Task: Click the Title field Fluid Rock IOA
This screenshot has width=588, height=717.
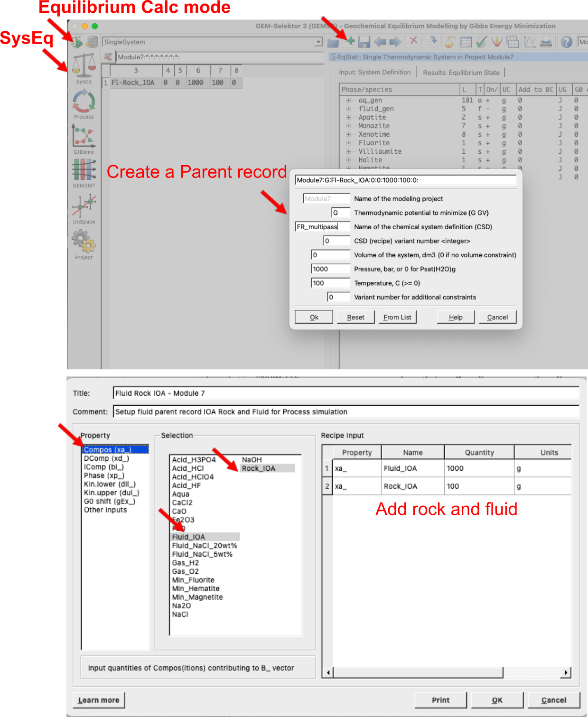Action: coord(346,393)
